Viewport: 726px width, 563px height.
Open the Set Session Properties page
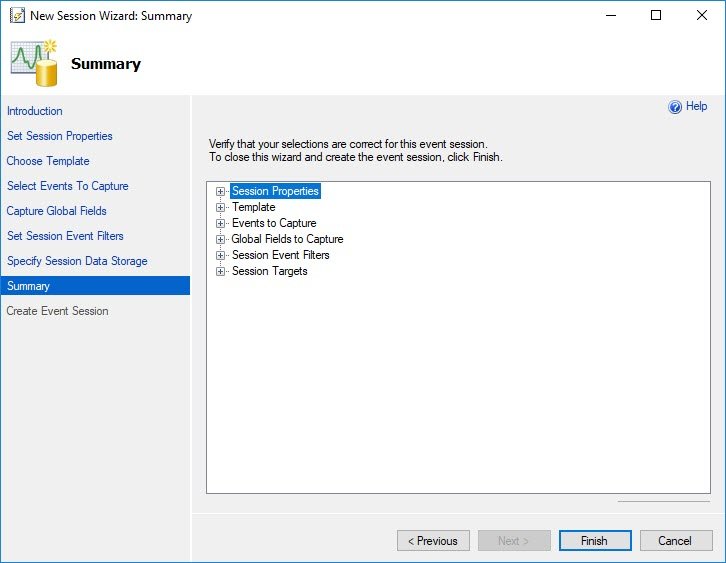[60, 136]
